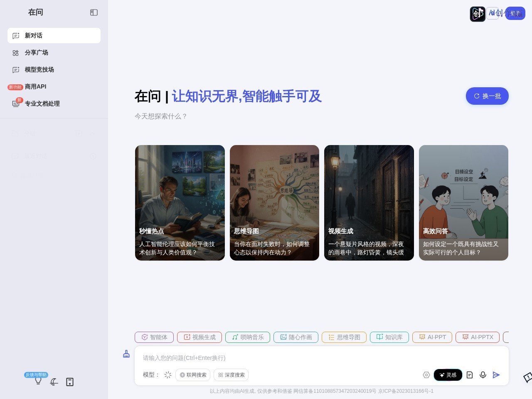Toggle 深度搜索 deep search
The width and height of the screenshot is (532, 399).
coord(231,375)
